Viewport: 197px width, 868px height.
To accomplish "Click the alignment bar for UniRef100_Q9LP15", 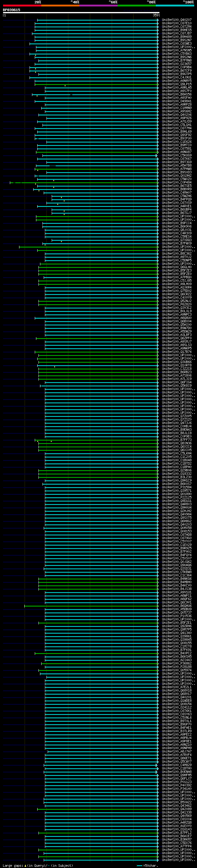I will tap(97, 84).
